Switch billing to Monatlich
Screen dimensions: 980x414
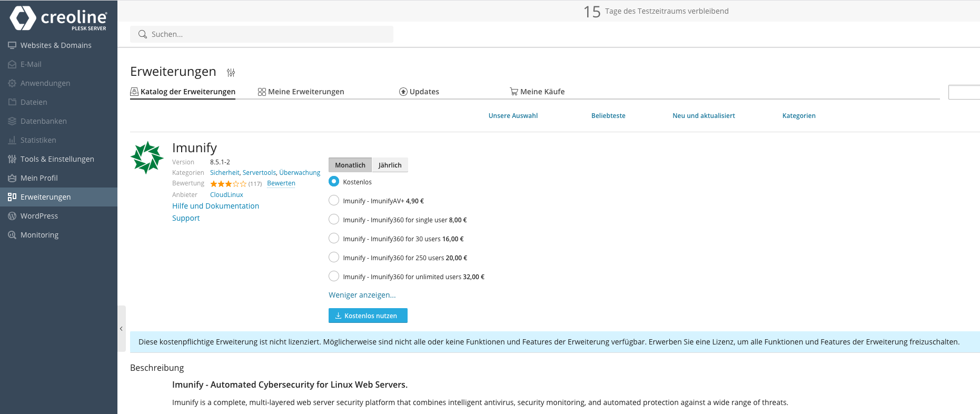(350, 165)
